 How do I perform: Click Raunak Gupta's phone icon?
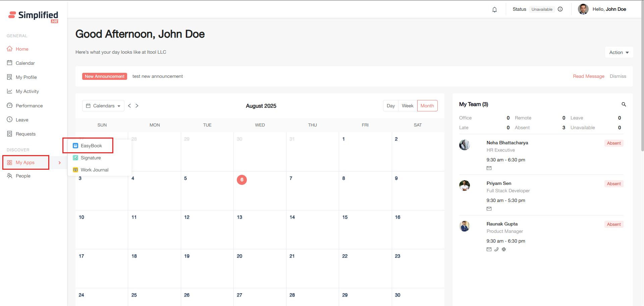click(496, 249)
